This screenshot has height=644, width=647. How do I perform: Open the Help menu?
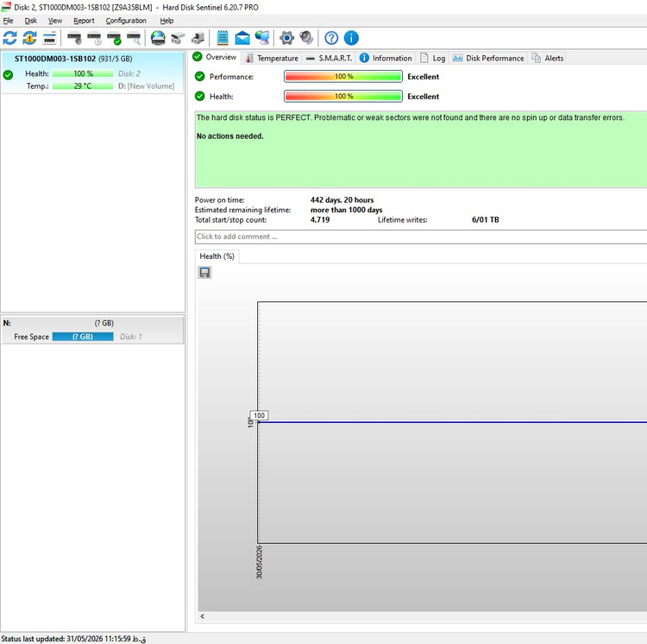[x=166, y=21]
